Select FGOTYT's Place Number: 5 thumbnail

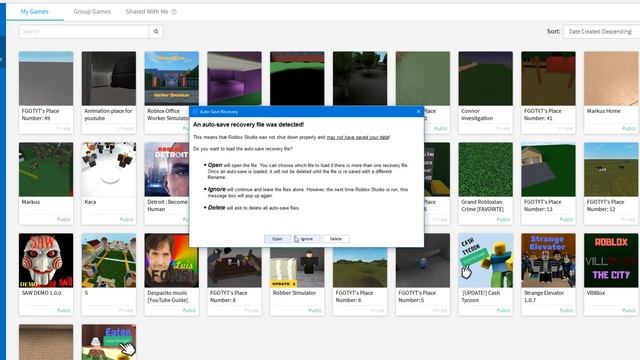423,267
